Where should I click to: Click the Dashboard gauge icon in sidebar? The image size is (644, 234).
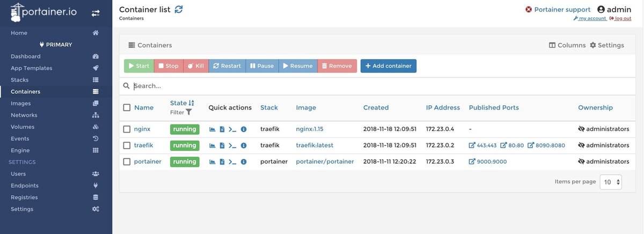(x=96, y=56)
